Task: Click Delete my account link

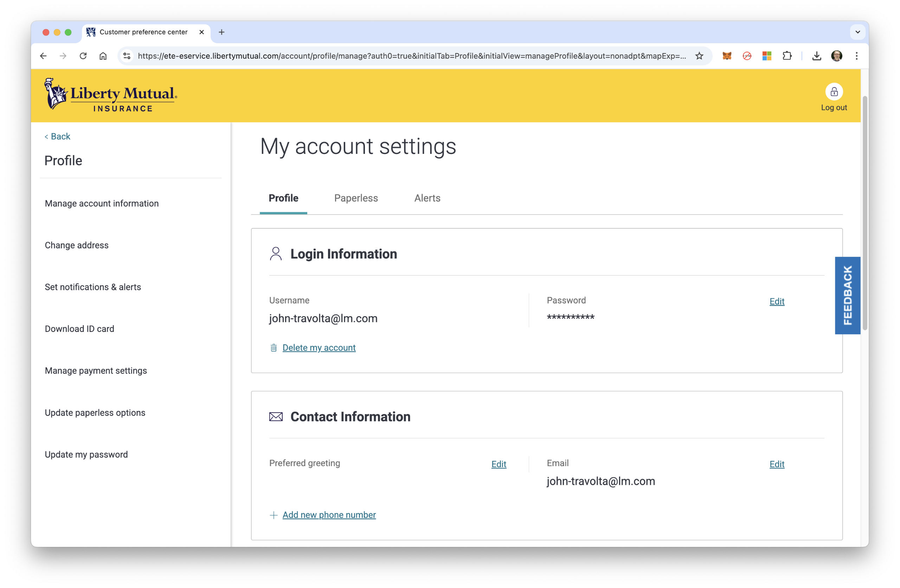Action: coord(319,348)
